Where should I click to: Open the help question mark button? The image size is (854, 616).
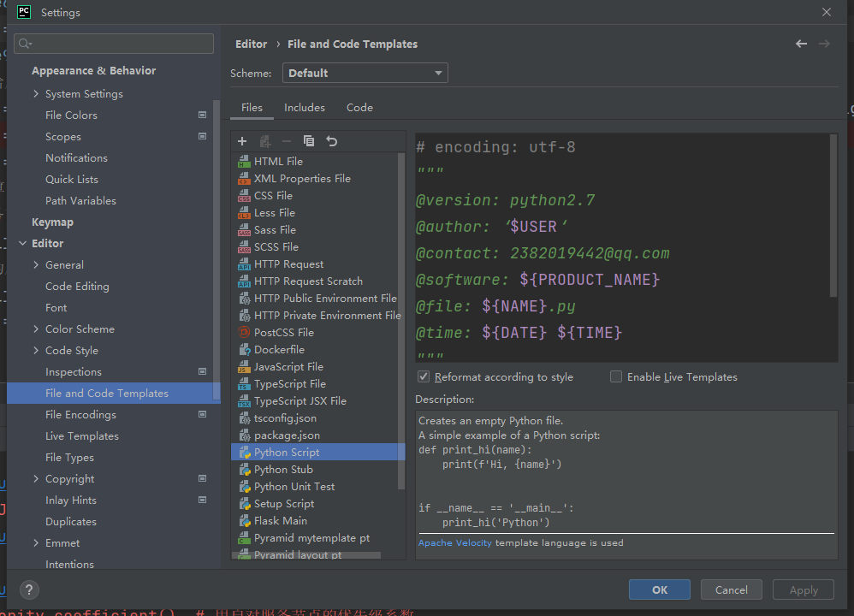(29, 589)
